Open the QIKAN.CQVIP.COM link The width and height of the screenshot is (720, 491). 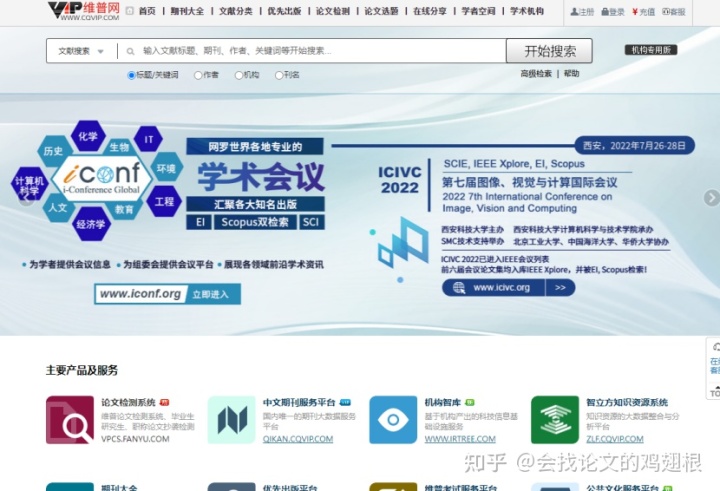tap(298, 439)
